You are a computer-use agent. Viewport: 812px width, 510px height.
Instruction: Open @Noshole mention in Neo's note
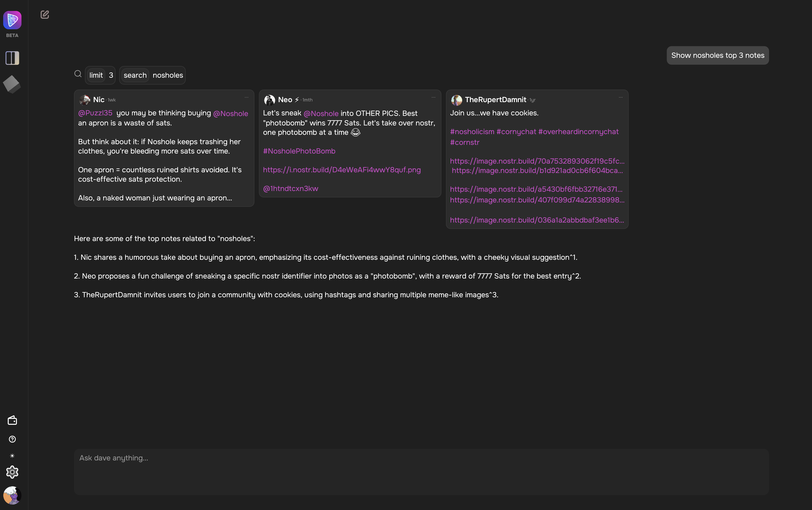[x=321, y=113]
